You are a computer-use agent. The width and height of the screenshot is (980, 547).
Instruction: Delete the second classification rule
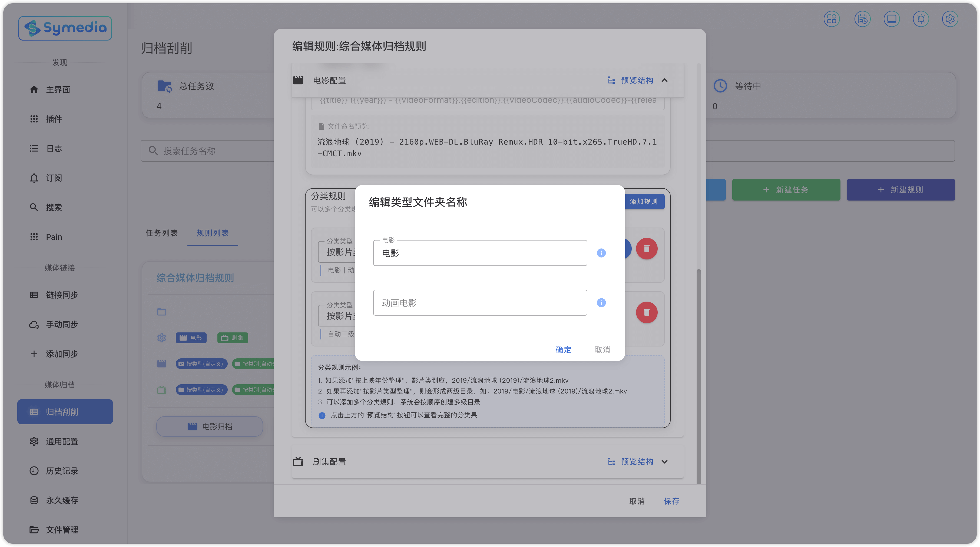pos(646,312)
